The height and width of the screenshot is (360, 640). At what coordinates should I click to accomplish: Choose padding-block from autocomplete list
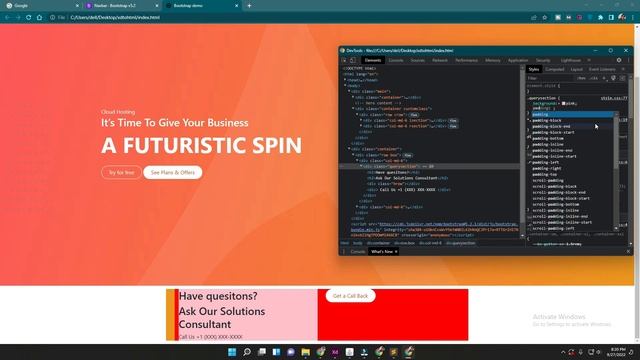(573, 120)
